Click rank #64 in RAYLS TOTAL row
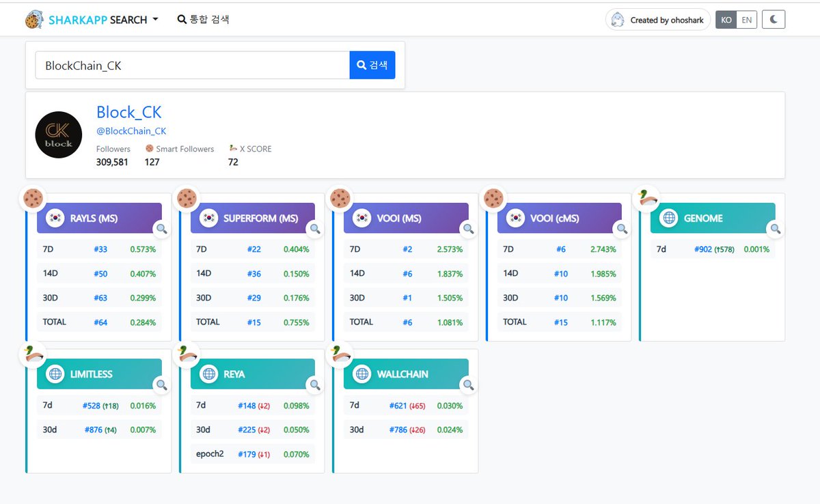The width and height of the screenshot is (820, 504). (x=100, y=322)
